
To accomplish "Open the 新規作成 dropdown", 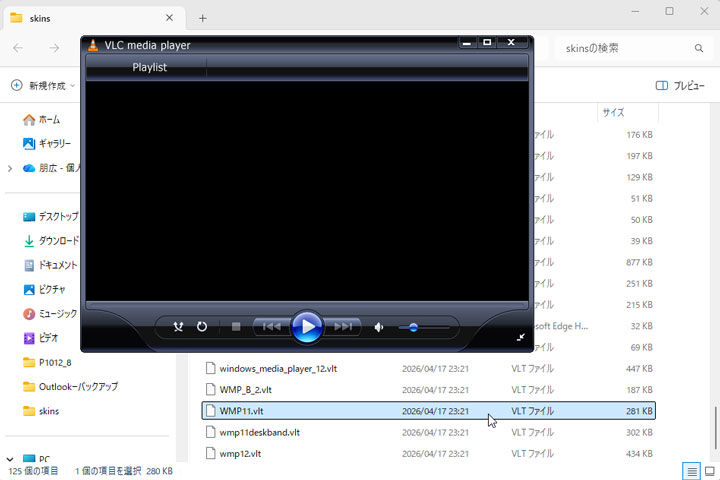I will pyautogui.click(x=43, y=85).
